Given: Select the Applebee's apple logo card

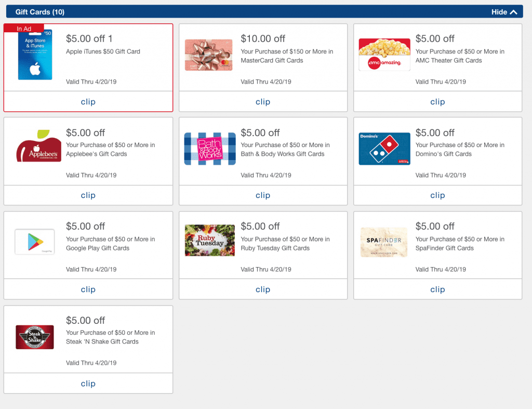Looking at the screenshot, I should click(37, 148).
